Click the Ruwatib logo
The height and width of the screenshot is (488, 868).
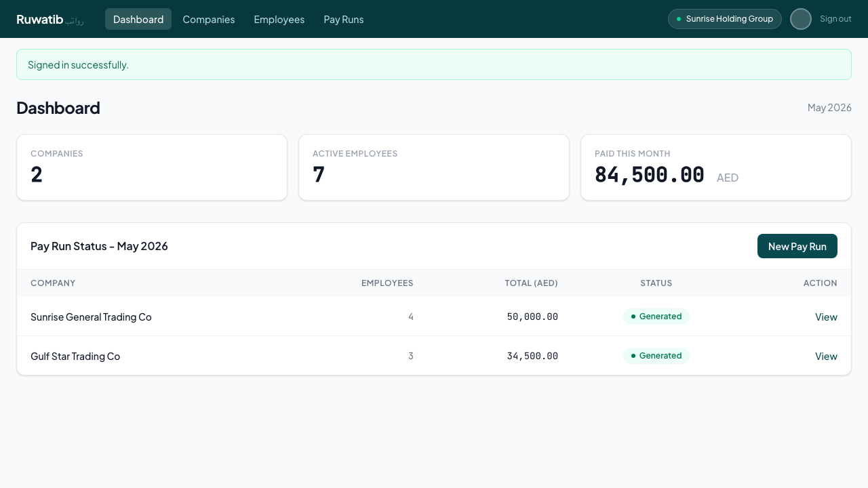(50, 19)
